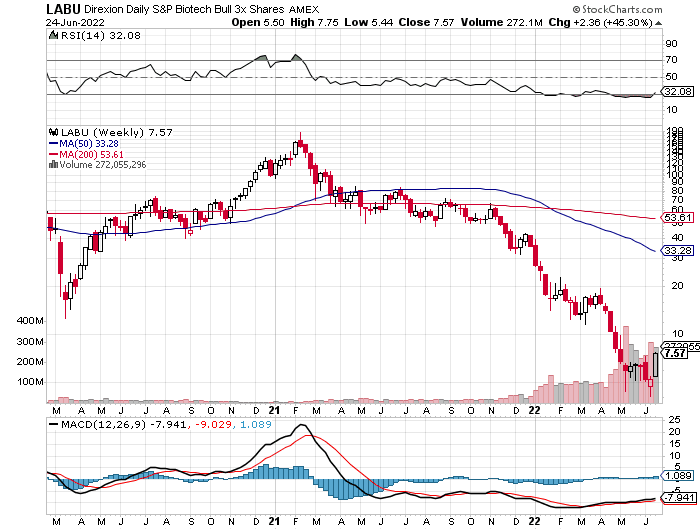
Task: Click the 32.08 RSI value tag on right axis
Action: 678,92
